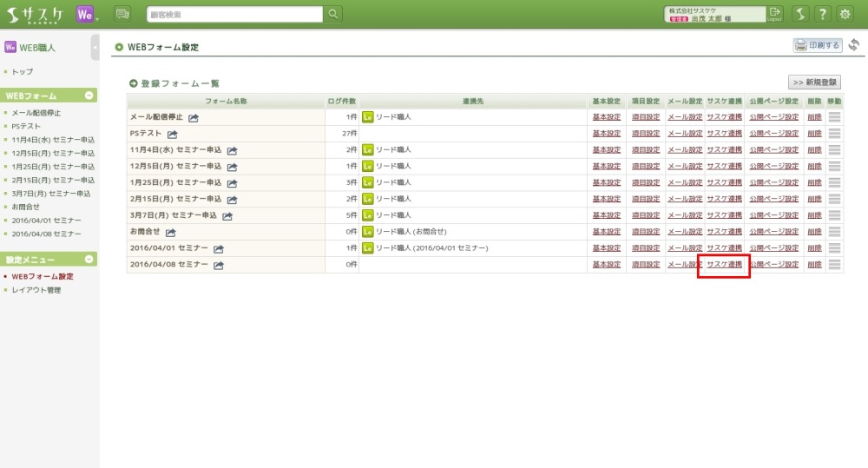Collapse the WEBフォーム sidebar section
The image size is (868, 468).
[x=89, y=96]
